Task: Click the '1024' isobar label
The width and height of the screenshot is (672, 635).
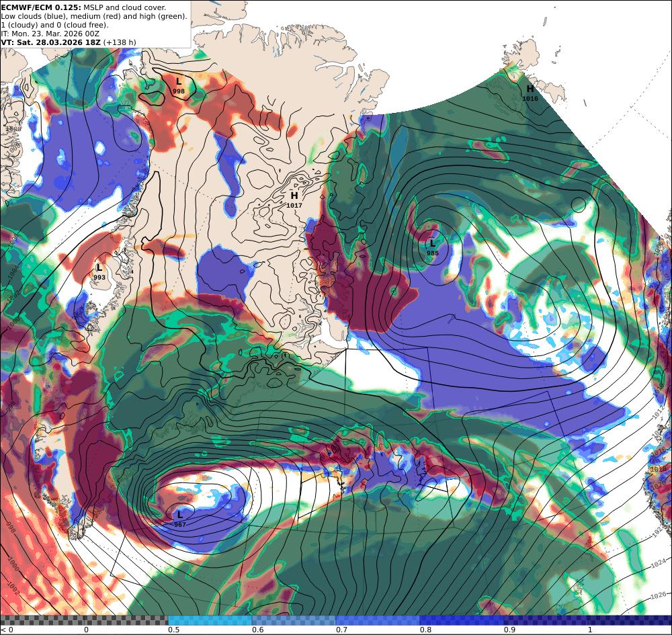Action: click(658, 562)
